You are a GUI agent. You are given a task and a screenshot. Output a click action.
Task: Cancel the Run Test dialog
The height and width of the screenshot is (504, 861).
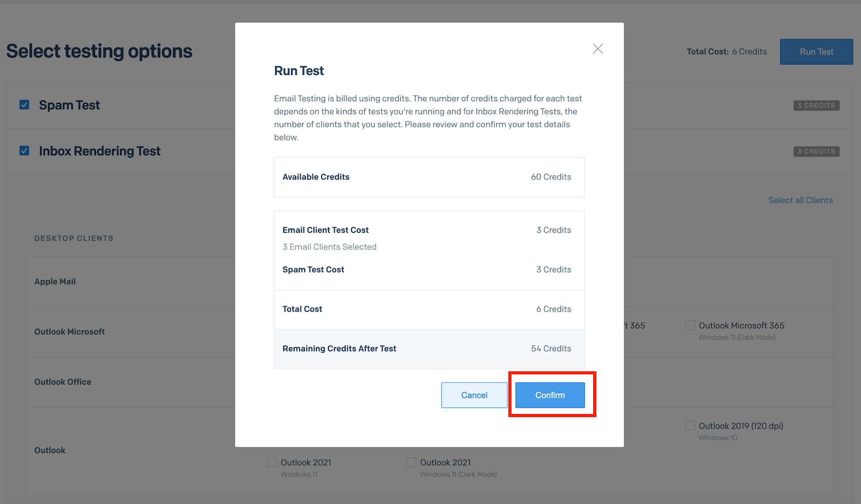[474, 395]
